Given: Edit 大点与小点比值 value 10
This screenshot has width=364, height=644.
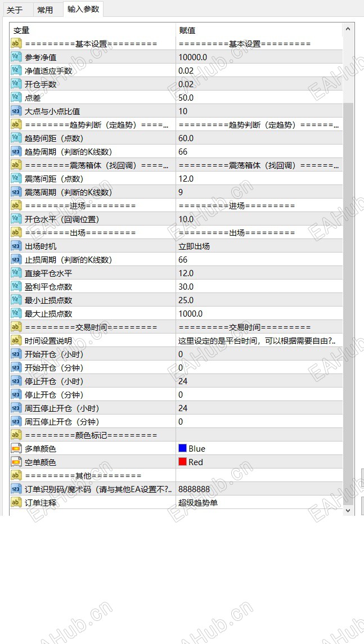Looking at the screenshot, I should 259,111.
